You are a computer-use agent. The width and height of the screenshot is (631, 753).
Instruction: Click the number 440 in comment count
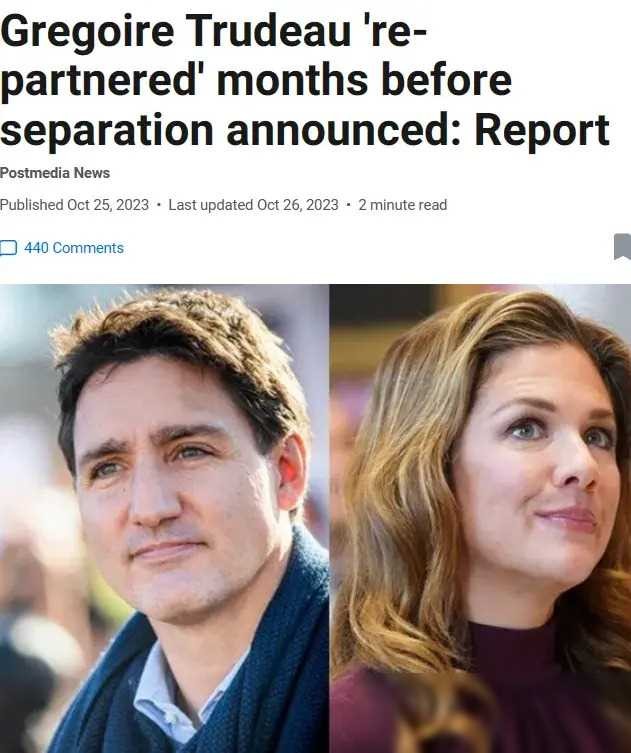pos(36,248)
